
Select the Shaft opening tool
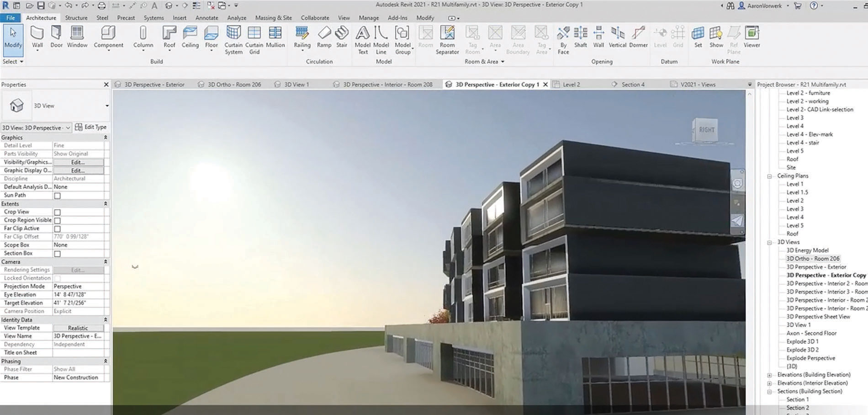[x=581, y=37]
